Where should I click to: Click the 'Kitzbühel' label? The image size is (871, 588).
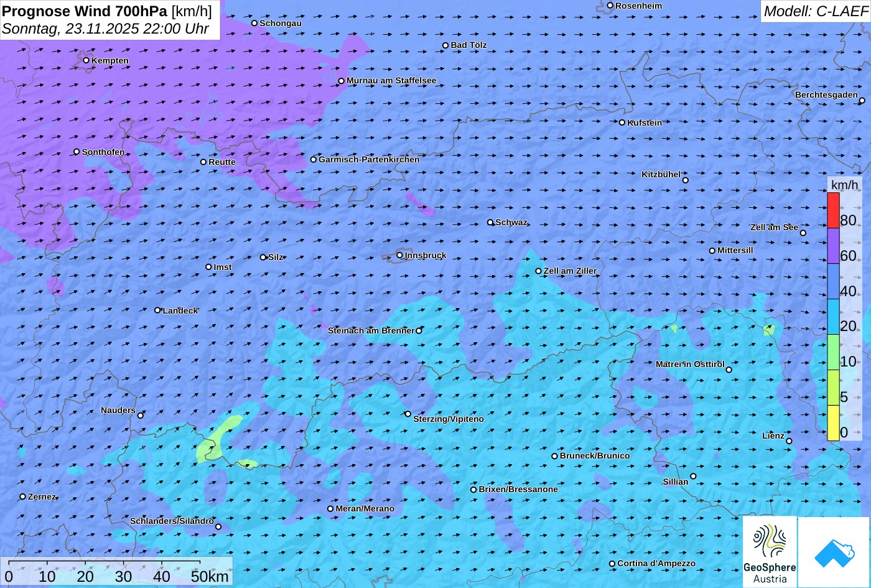(x=661, y=174)
